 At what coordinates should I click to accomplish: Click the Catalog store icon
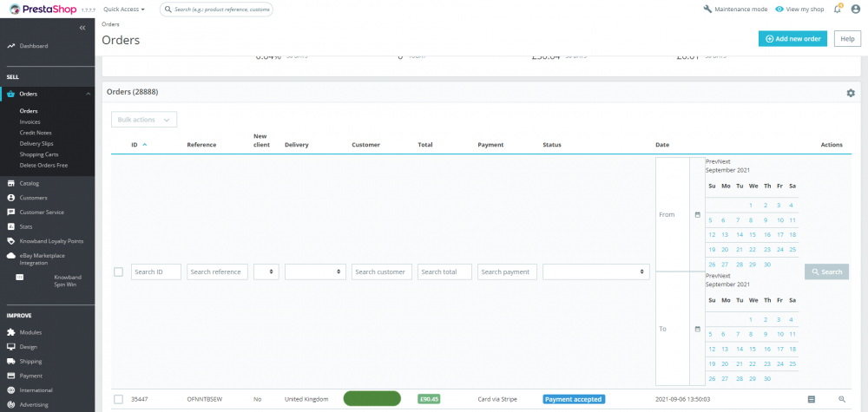10,183
